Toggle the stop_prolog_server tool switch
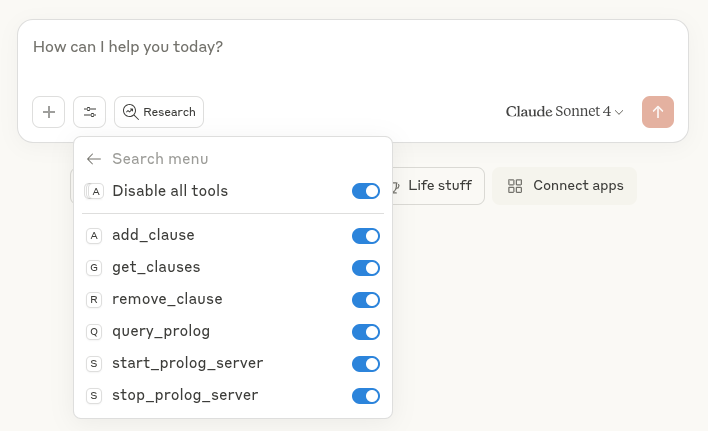The height and width of the screenshot is (431, 708). (x=366, y=396)
